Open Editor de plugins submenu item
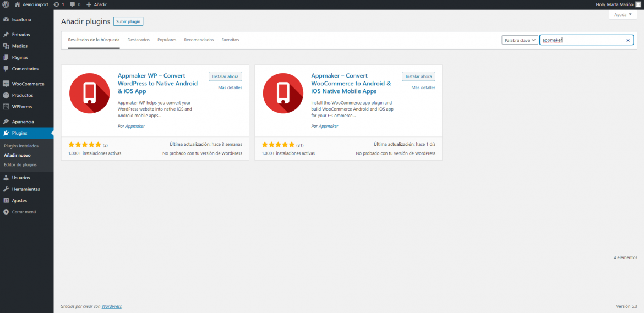644x313 pixels. point(20,165)
